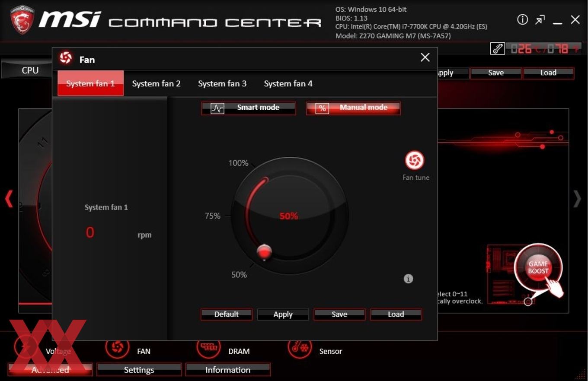Switch to CPU tab in main window
588x381 pixels.
point(27,70)
